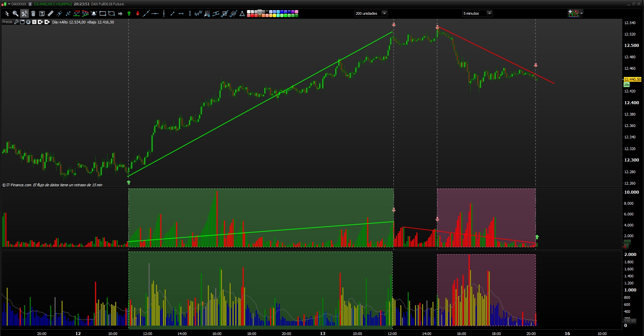
Task: Click the 12.440,50 current price label
Action: [x=632, y=79]
